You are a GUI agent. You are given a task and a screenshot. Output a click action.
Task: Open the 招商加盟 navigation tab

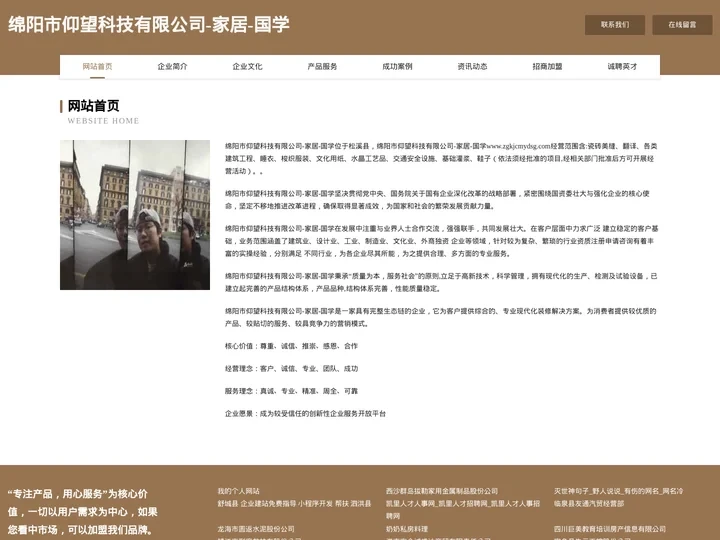click(547, 67)
